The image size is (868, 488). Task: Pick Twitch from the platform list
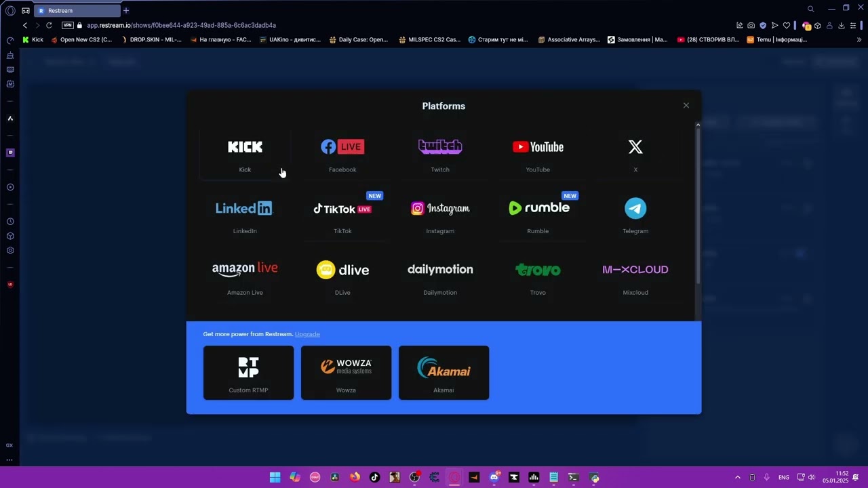pos(440,155)
